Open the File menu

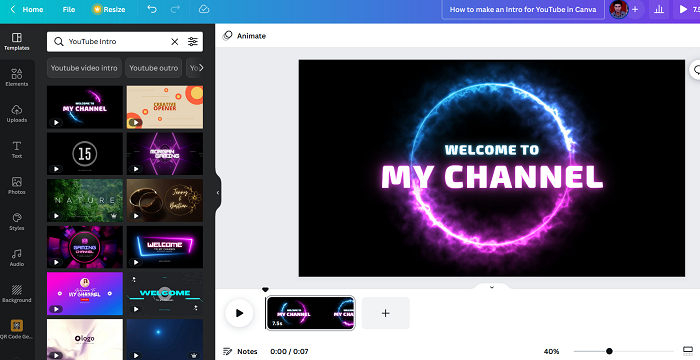tap(69, 9)
